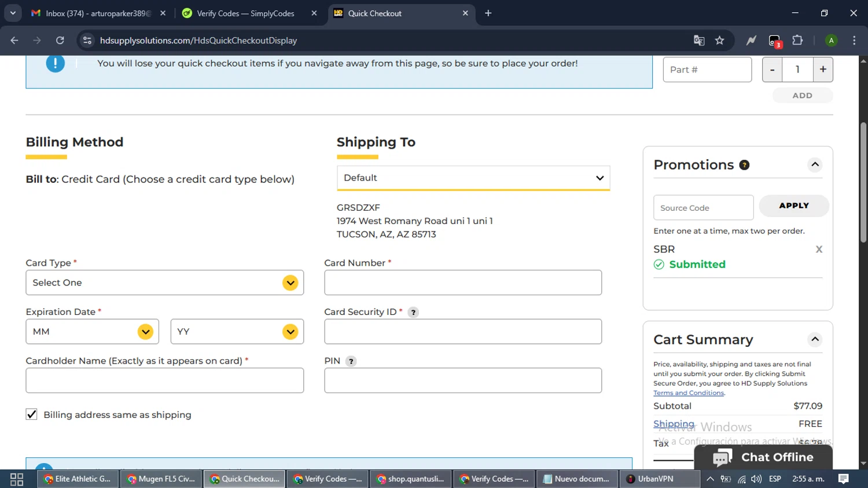Open site information icon in address bar
Image resolution: width=868 pixels, height=488 pixels.
click(87, 41)
